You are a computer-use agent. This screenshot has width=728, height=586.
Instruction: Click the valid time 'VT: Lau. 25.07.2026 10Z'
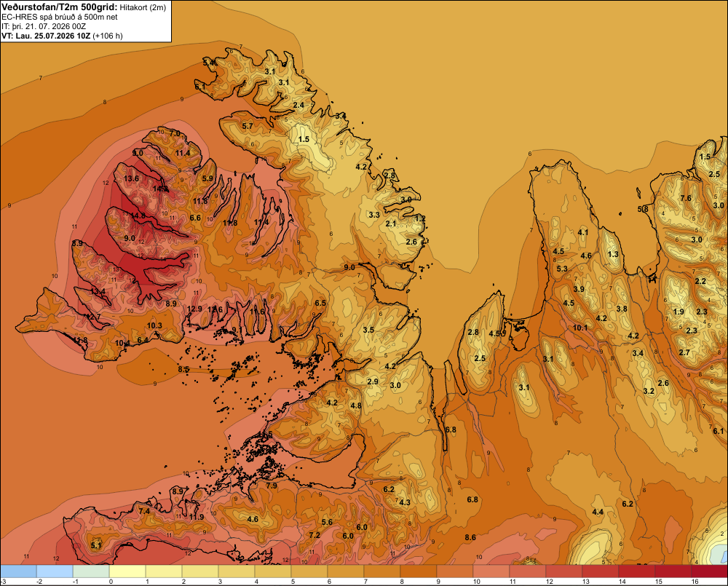tap(46, 36)
